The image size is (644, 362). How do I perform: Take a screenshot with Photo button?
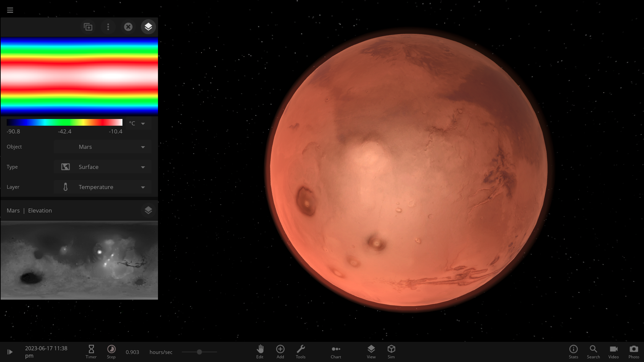pos(634,352)
